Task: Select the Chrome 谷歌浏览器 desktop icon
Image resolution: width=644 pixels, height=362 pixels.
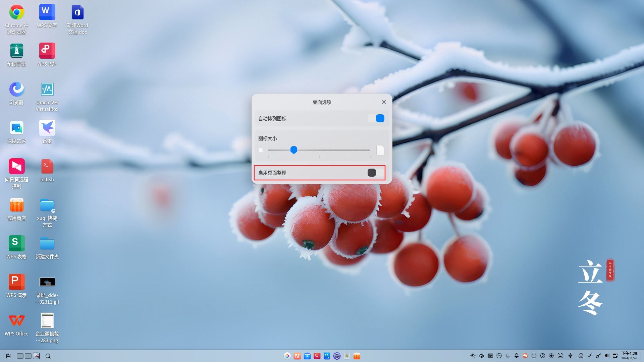Action: 16,20
